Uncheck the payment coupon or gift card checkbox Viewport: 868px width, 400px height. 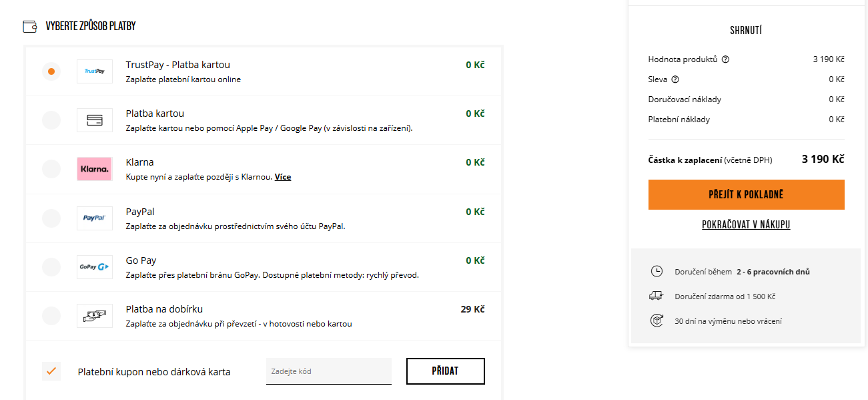pos(51,371)
